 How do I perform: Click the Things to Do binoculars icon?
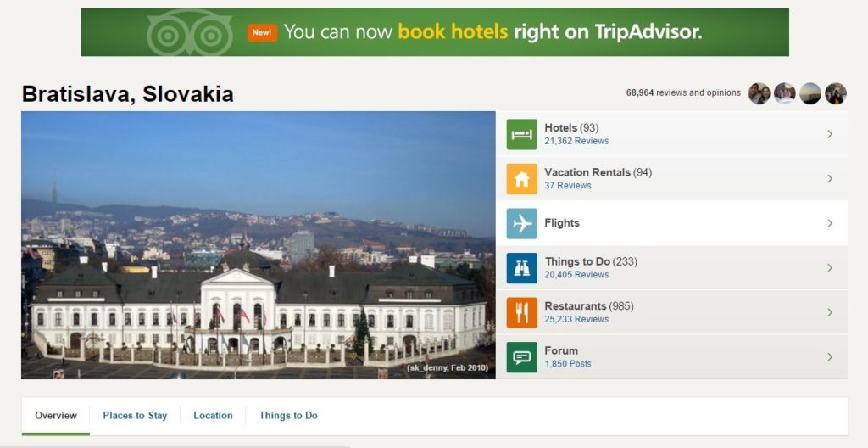(x=521, y=268)
